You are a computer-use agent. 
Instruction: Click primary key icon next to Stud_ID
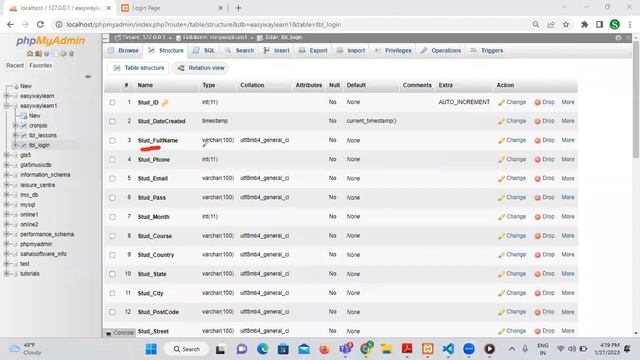click(x=164, y=102)
